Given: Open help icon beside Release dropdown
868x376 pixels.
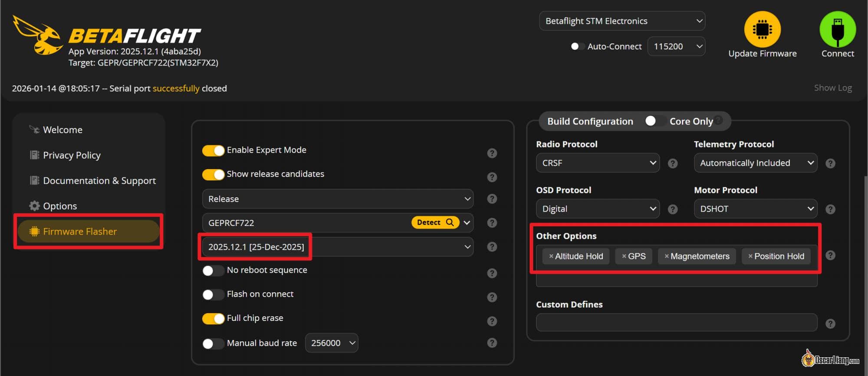Looking at the screenshot, I should tap(492, 199).
